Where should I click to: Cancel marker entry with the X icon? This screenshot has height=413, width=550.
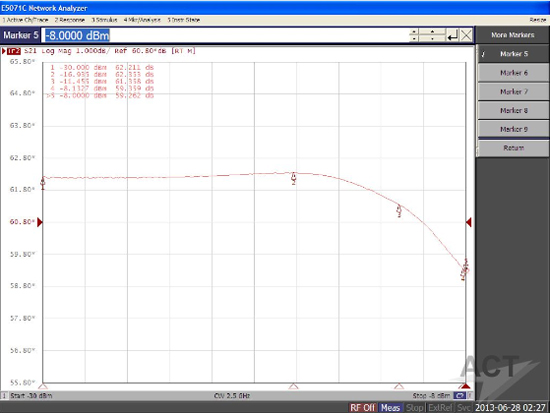466,35
